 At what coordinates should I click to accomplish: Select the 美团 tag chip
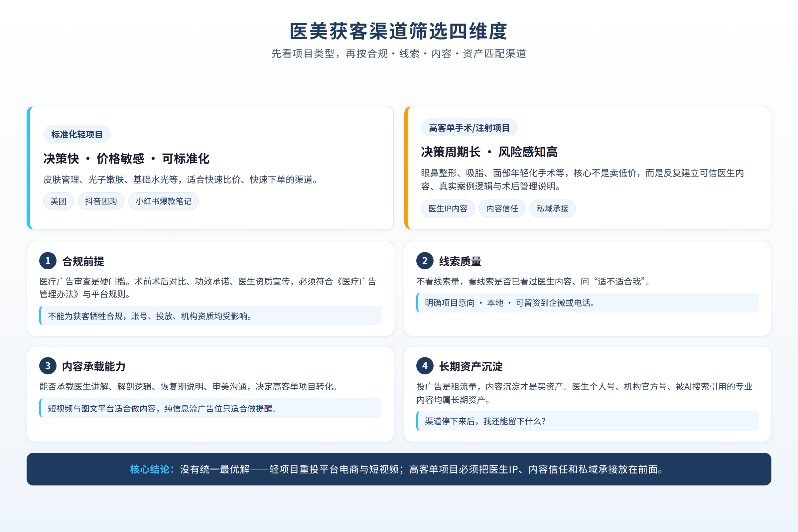59,201
